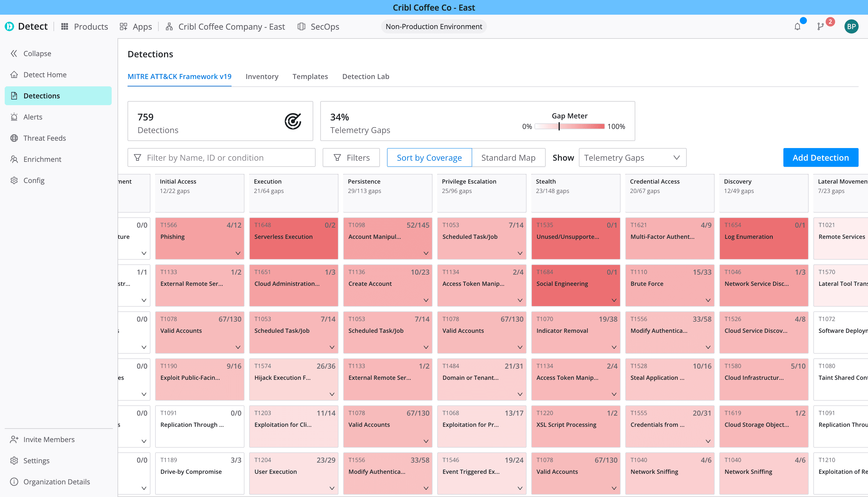Go to Detect Home in sidebar
This screenshot has height=497, width=868.
coord(58,74)
